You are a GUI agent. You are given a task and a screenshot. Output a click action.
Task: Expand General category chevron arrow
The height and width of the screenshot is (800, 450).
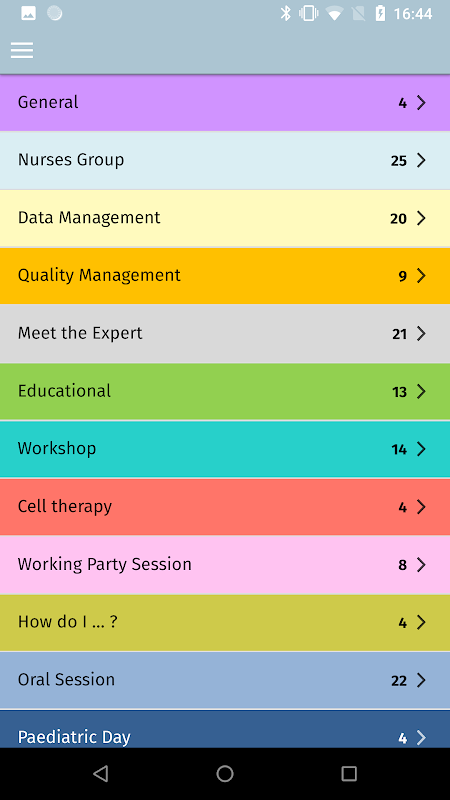tap(421, 103)
